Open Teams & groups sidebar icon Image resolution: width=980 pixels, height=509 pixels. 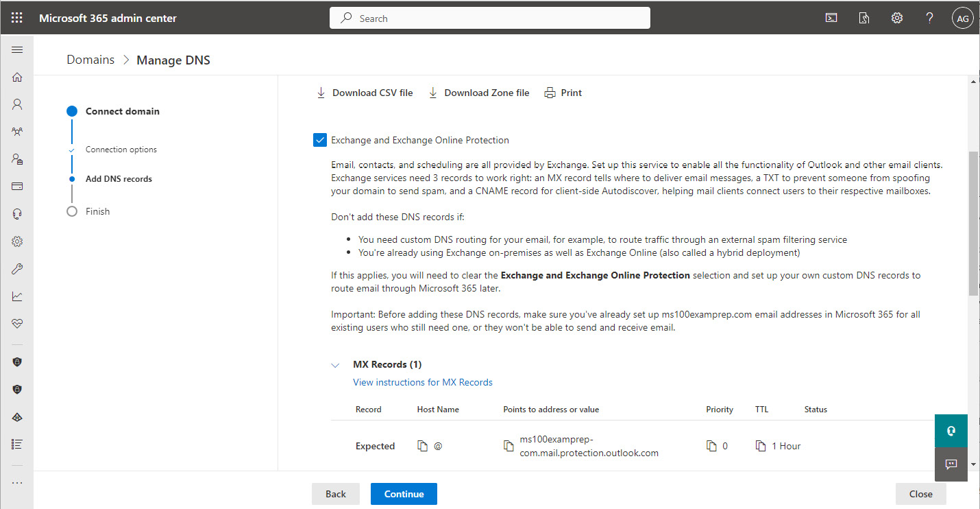pyautogui.click(x=17, y=132)
